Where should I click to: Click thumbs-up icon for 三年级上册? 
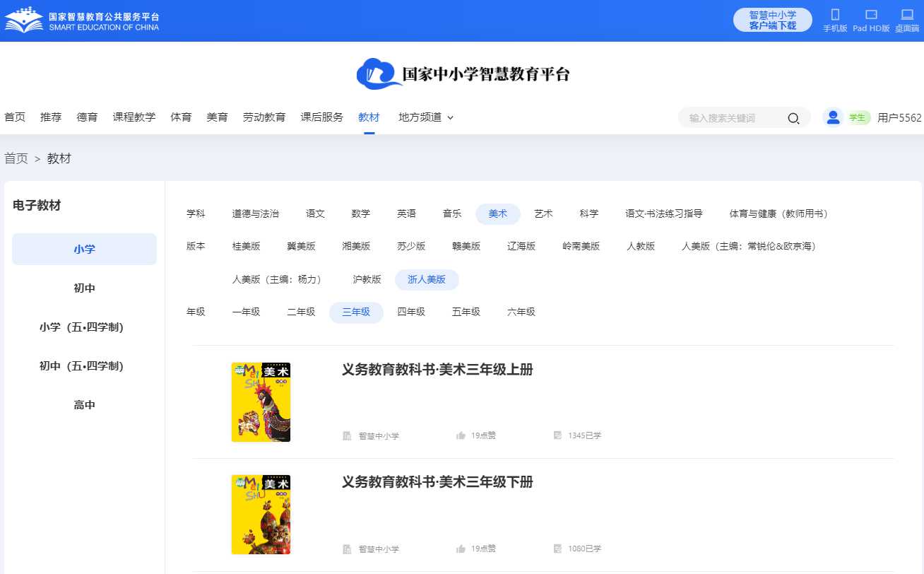point(461,435)
